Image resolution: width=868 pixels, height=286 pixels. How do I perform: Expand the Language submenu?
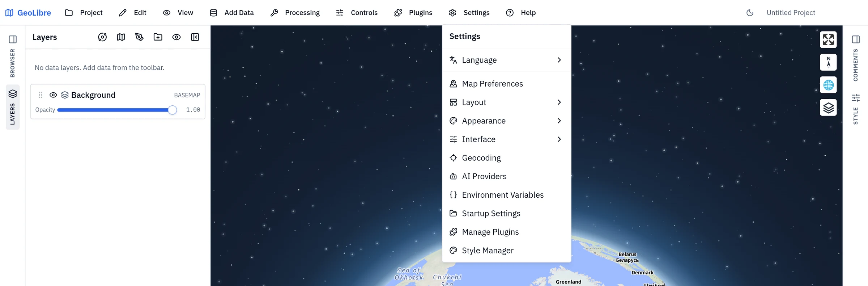pos(506,60)
